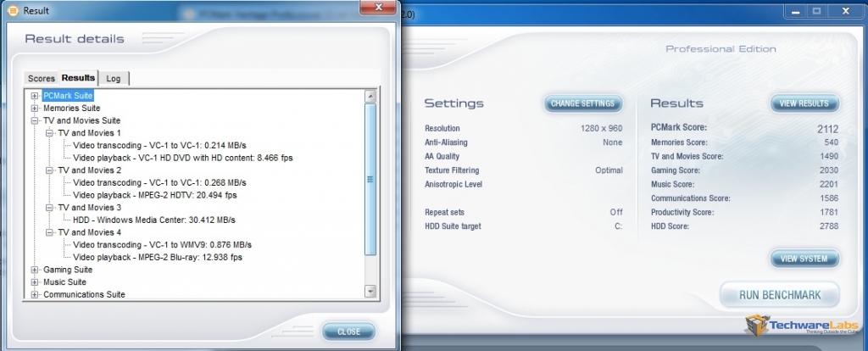Start the test with Run Benchmark
The height and width of the screenshot is (351, 868).
coord(779,296)
